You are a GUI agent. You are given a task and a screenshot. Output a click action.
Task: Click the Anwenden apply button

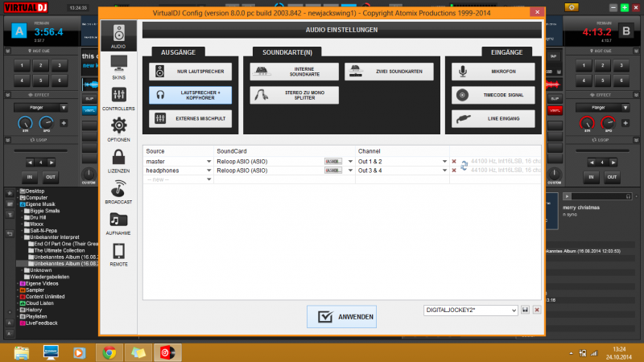click(341, 317)
